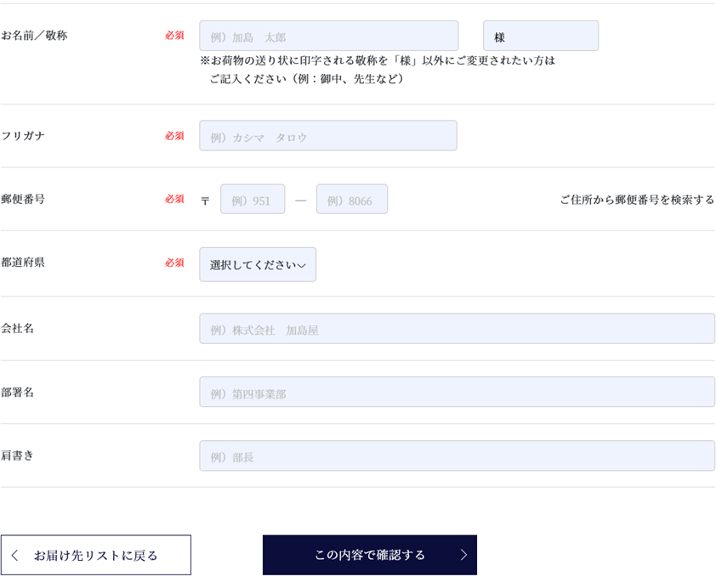Select the 様 honorific input box
Viewport: 716px width, 588px height.
pos(541,36)
